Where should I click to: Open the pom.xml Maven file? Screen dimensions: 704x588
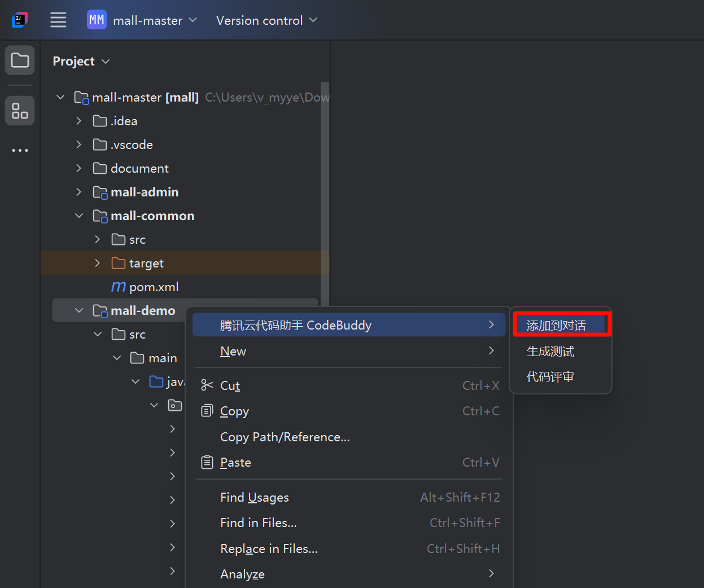pos(154,287)
